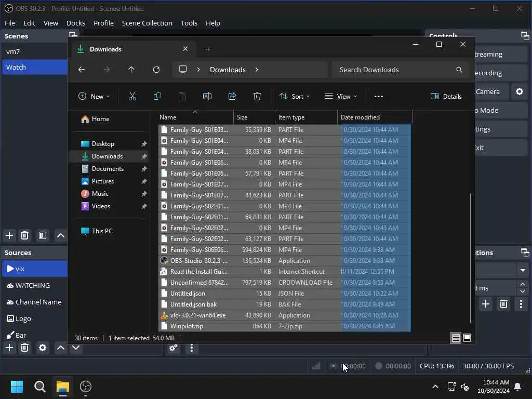The width and height of the screenshot is (532, 399).
Task: Open a new Explorer tab with plus
Action: tap(208, 49)
